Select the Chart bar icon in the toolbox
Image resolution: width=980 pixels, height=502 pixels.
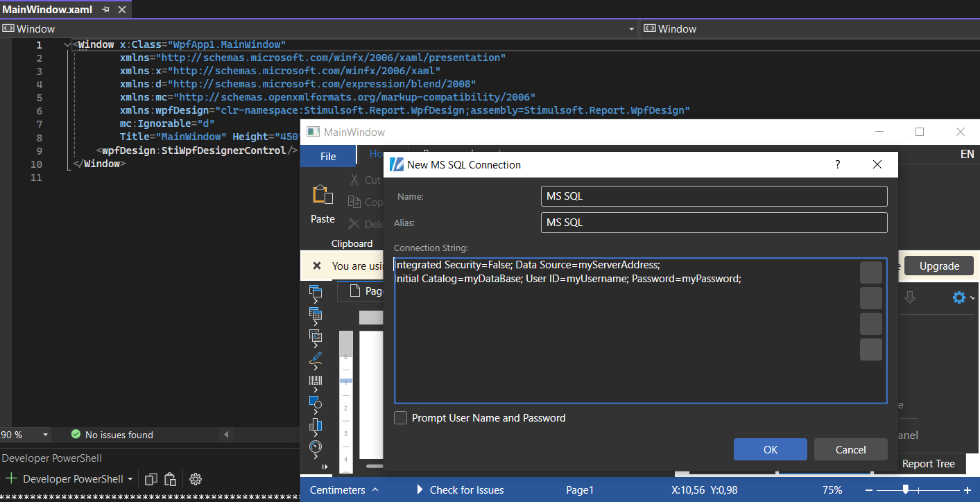316,424
